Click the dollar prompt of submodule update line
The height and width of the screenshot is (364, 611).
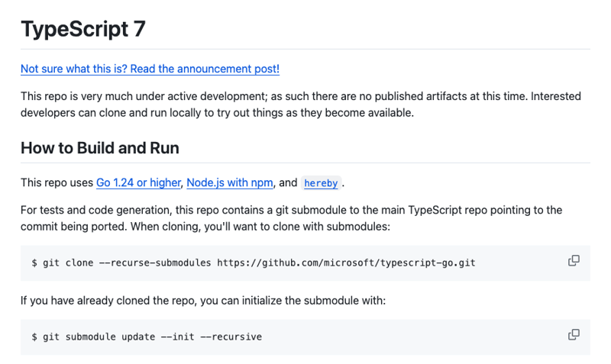coord(34,337)
